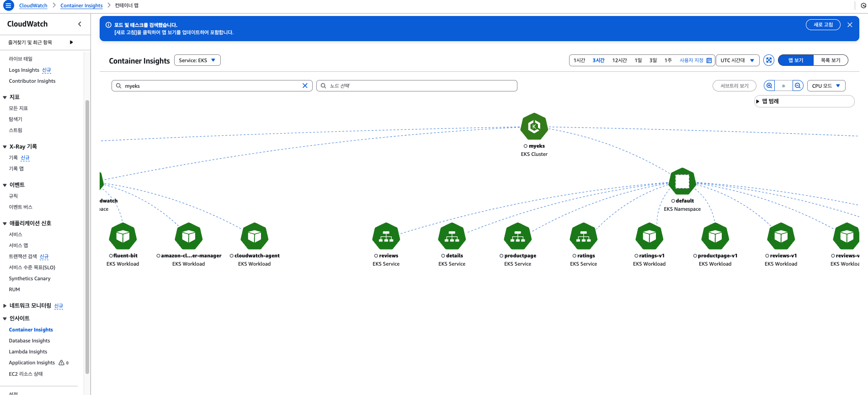This screenshot has height=395, width=868.
Task: Open Contributor Insights in sidebar
Action: click(32, 81)
